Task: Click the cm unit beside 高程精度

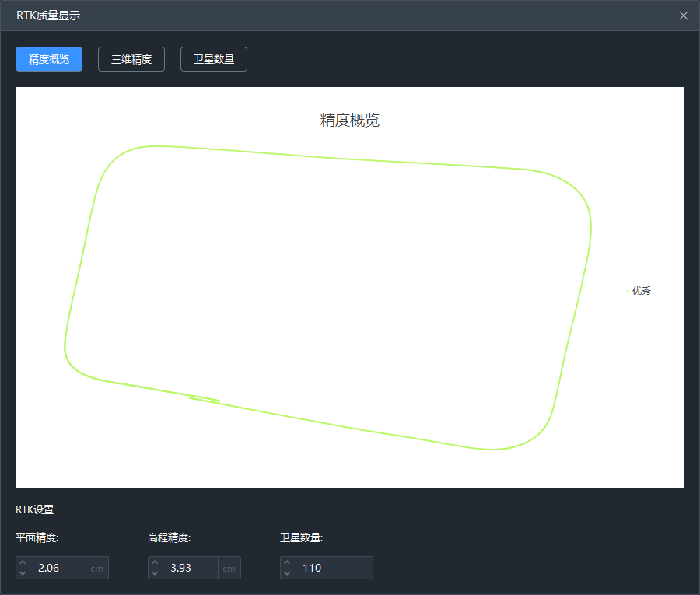Action: click(229, 568)
